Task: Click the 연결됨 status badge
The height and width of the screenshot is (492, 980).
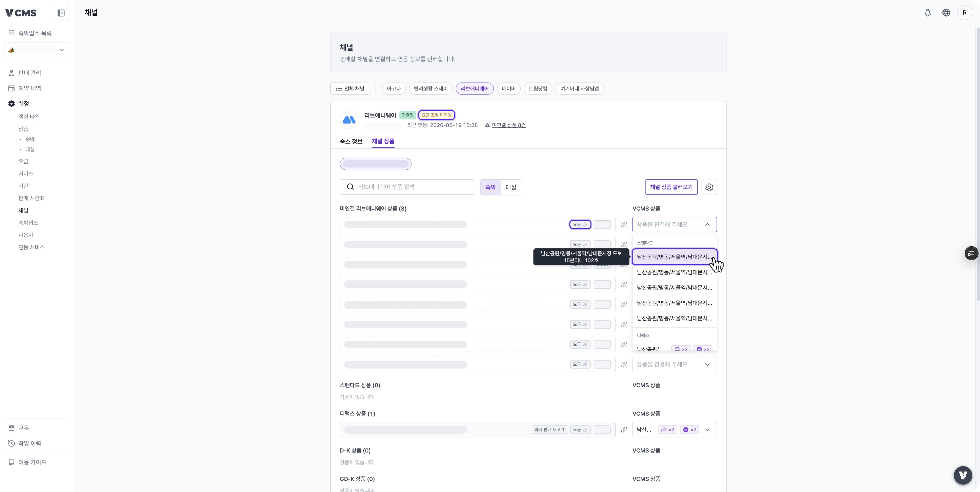Action: 407,115
